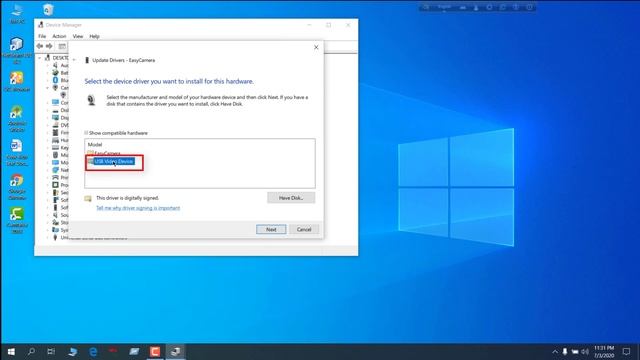
Task: Click the Device Manager toolbar Forward arrow
Action: (x=49, y=46)
